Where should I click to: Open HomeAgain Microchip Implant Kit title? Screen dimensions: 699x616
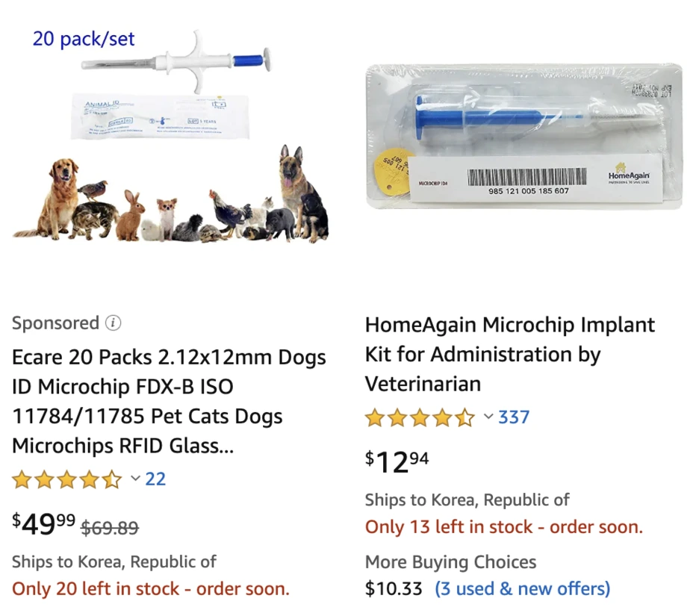tap(509, 355)
